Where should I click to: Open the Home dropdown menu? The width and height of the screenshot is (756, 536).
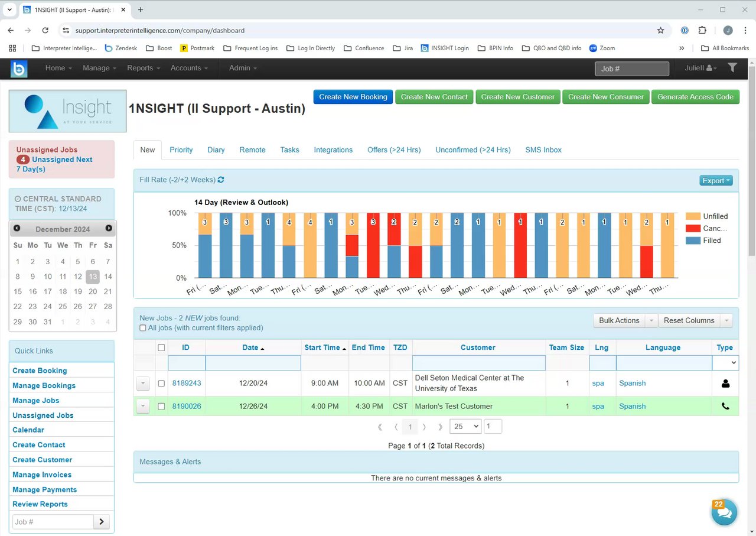click(x=58, y=68)
